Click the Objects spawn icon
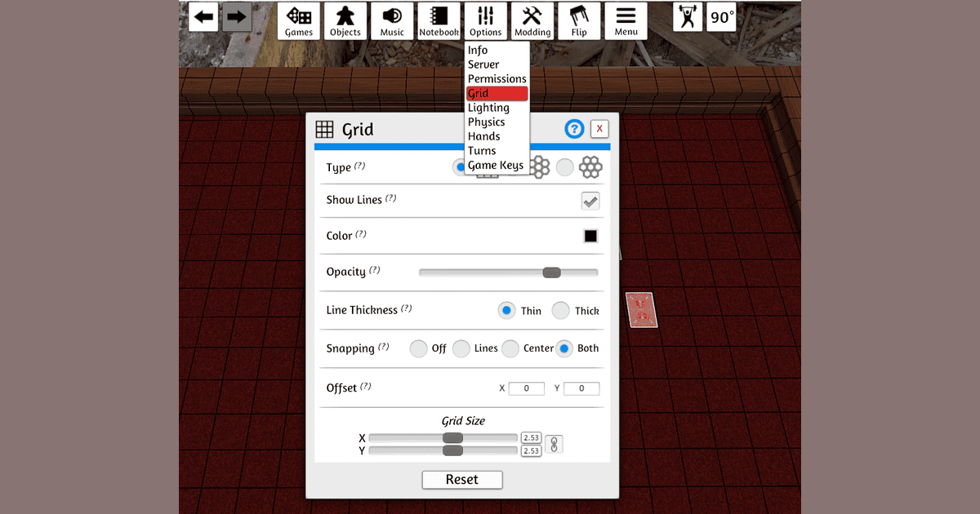This screenshot has height=514, width=980. (345, 20)
